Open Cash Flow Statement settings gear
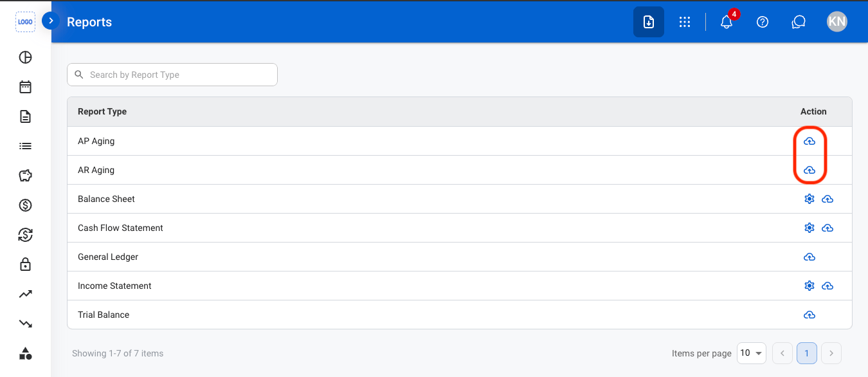 point(809,228)
